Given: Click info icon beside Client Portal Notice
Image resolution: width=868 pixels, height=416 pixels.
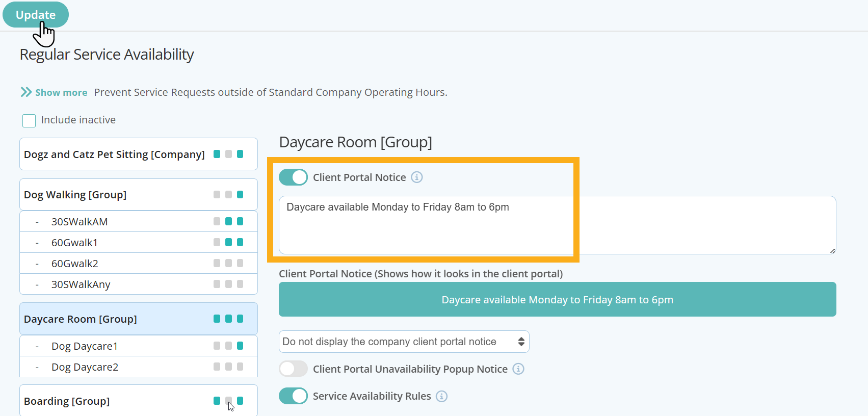Looking at the screenshot, I should coord(417,177).
